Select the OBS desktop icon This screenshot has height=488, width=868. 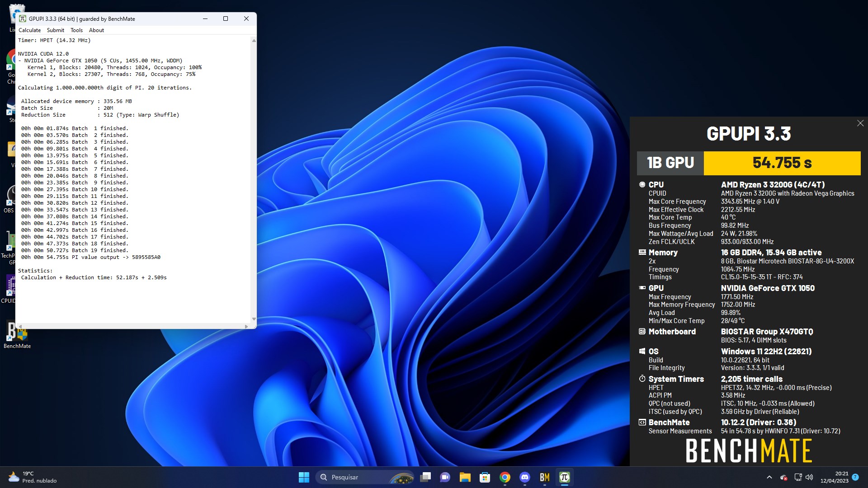[8, 199]
